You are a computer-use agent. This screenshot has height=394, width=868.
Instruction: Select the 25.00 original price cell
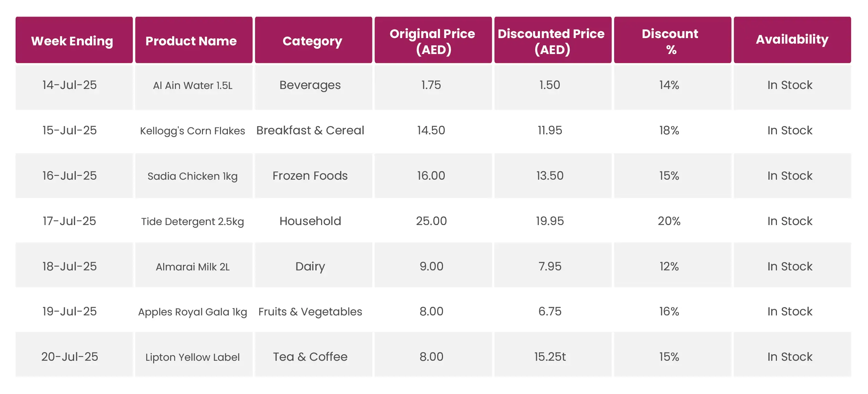(431, 221)
